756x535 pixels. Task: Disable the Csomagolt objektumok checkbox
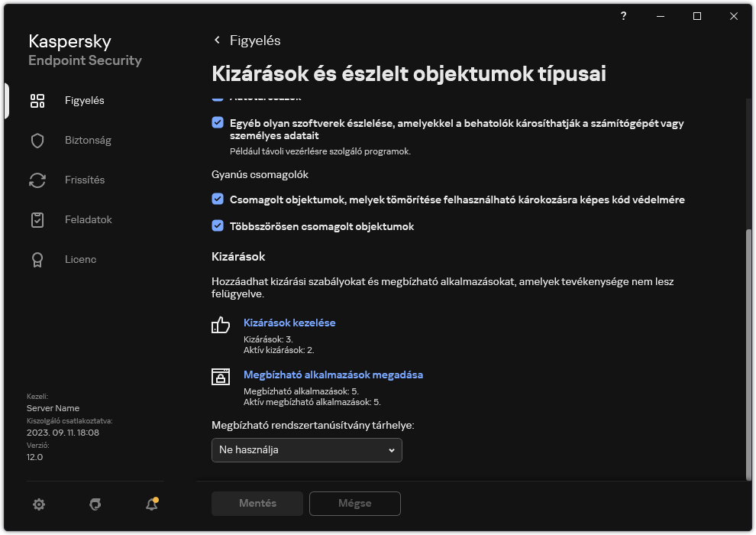coord(216,199)
